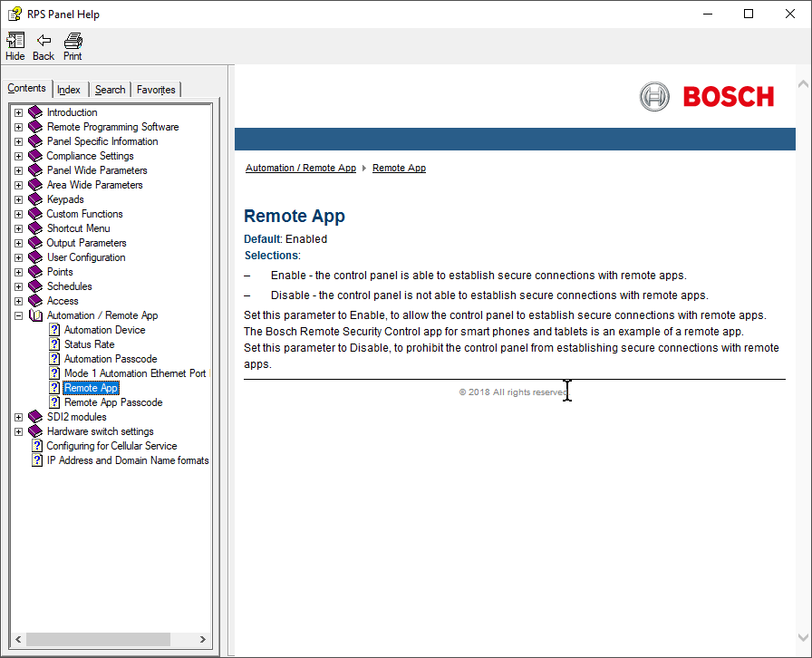Click the Configuring for Cellular Service page icon
This screenshot has height=658, width=812.
(x=37, y=446)
